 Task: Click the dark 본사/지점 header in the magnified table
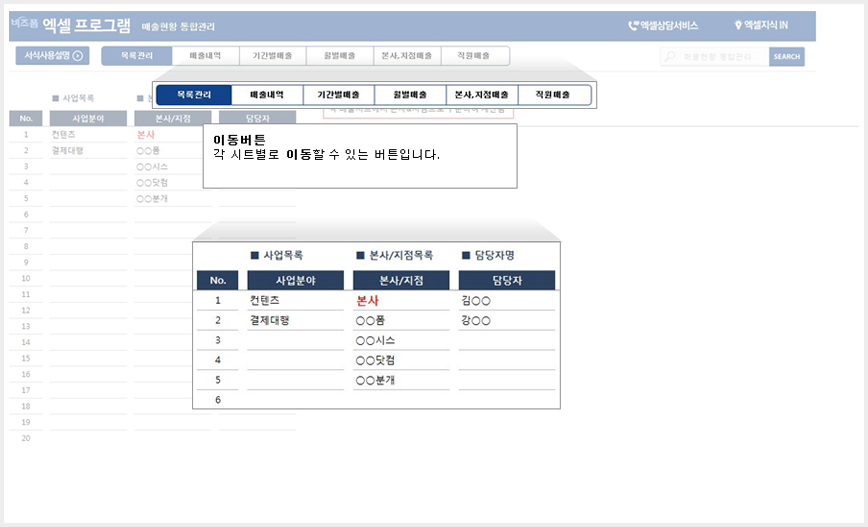(x=401, y=280)
